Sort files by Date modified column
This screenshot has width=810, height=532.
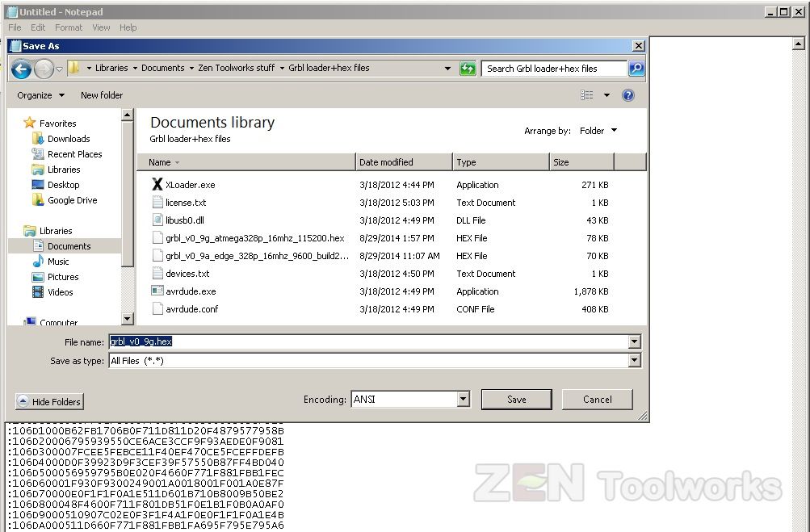[386, 162]
